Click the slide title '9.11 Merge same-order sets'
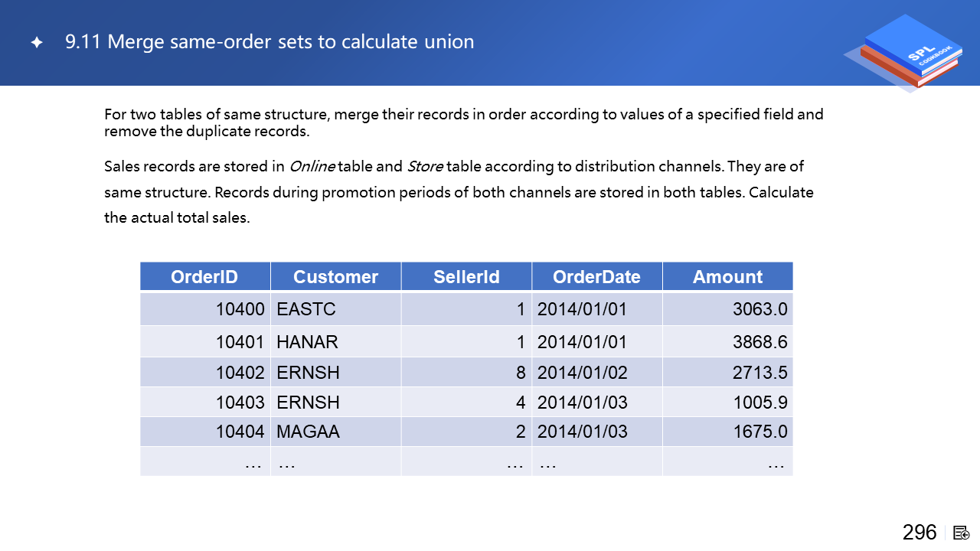 pyautogui.click(x=269, y=41)
